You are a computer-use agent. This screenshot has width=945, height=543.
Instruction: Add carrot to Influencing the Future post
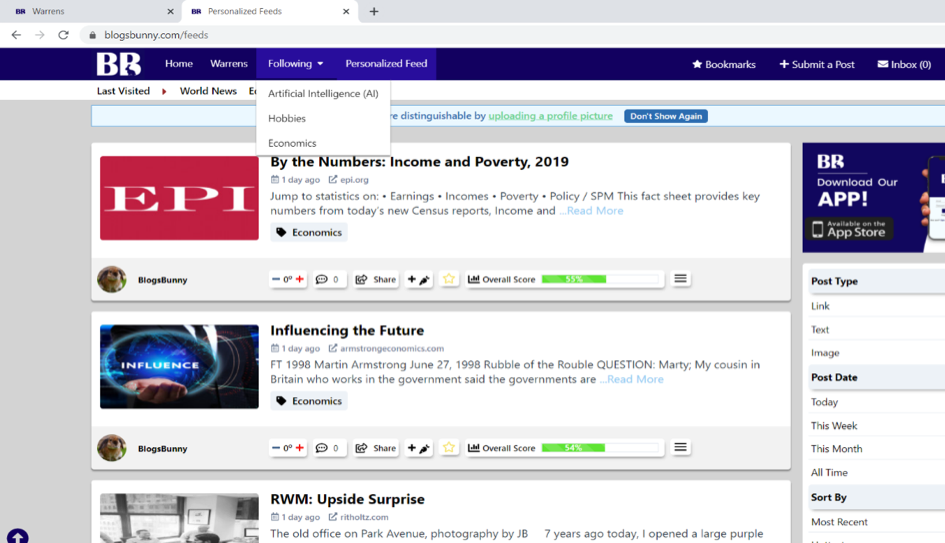click(x=418, y=448)
